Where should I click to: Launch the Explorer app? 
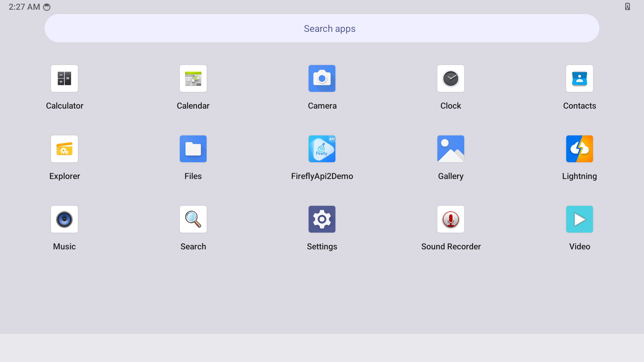64,149
